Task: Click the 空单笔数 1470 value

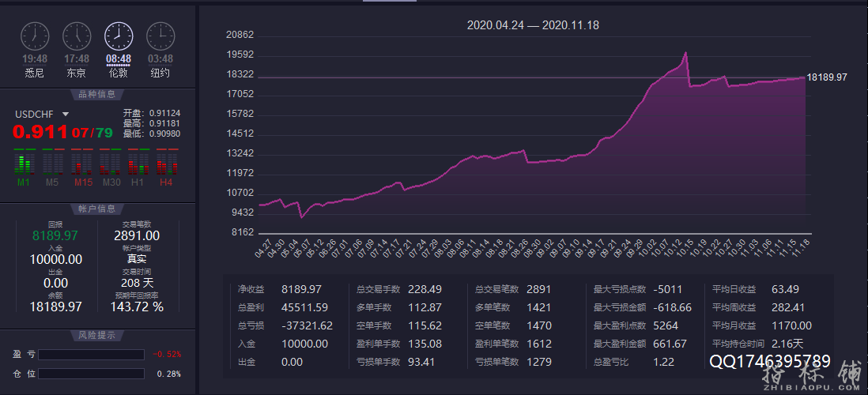Action: (538, 325)
